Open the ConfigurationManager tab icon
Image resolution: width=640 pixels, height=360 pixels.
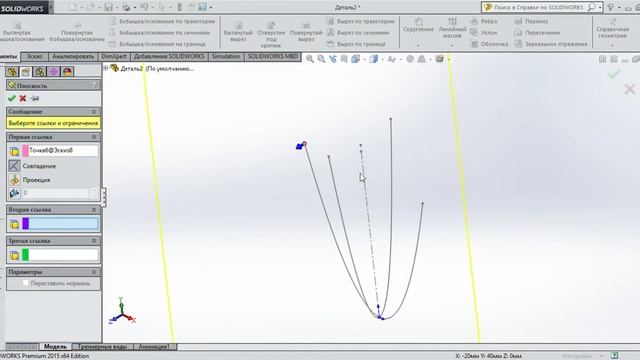click(40, 72)
